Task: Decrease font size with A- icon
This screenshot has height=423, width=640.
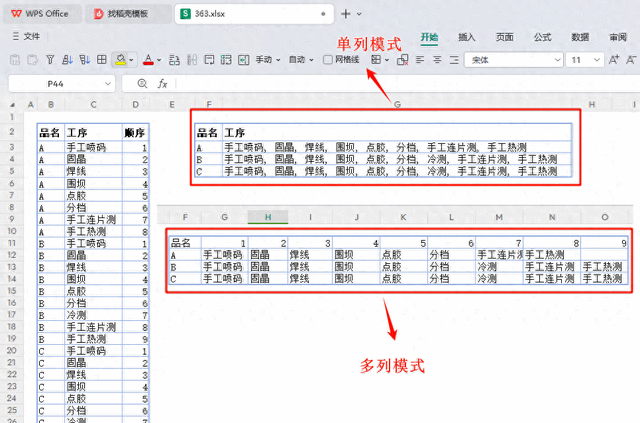Action: pos(631,60)
